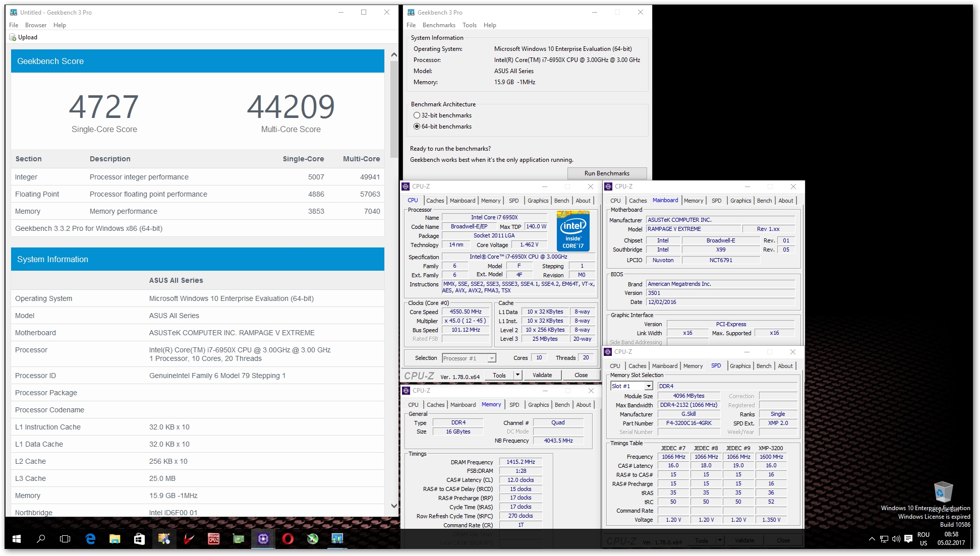Open the volume tray icon

tap(896, 539)
